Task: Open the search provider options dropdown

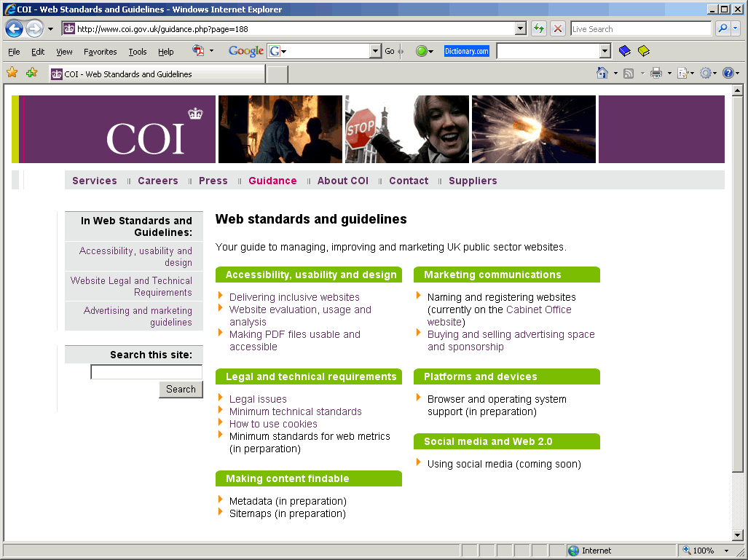Action: pyautogui.click(x=735, y=28)
